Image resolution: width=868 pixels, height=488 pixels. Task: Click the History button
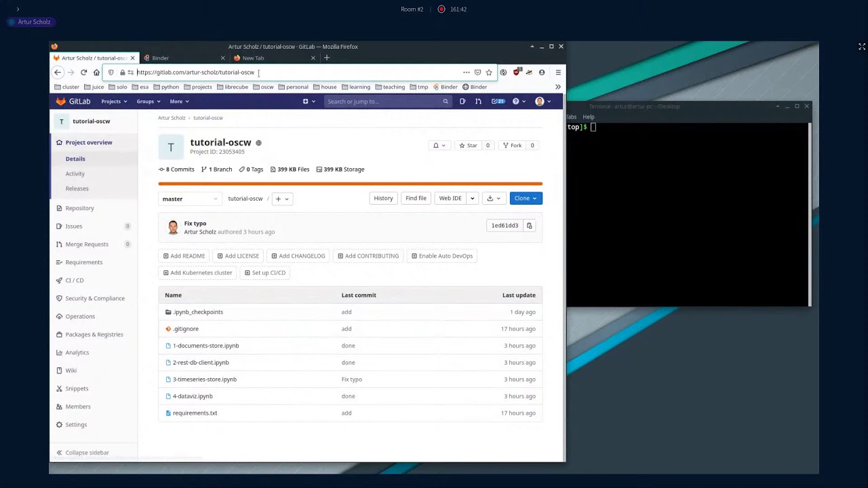pos(383,199)
